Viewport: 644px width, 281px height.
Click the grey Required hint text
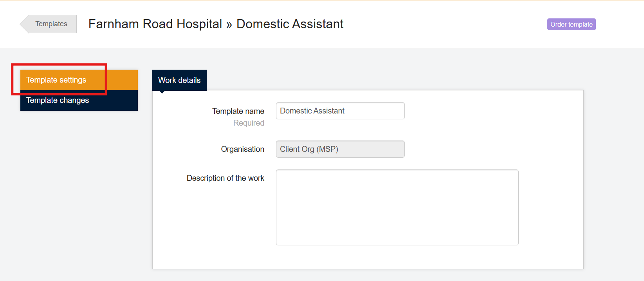(249, 123)
